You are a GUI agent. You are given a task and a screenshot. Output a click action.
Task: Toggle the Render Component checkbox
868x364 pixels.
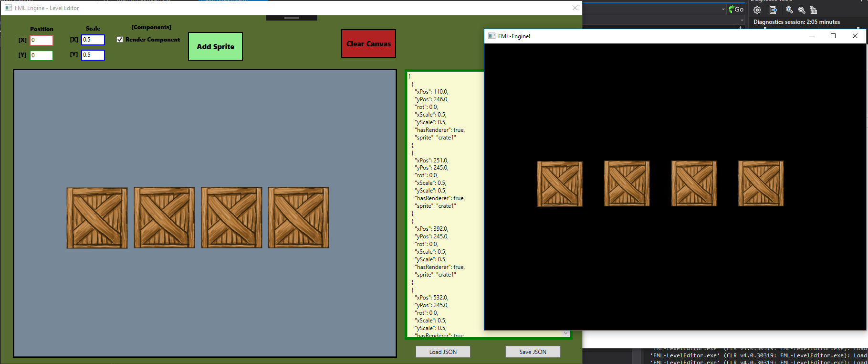point(120,40)
